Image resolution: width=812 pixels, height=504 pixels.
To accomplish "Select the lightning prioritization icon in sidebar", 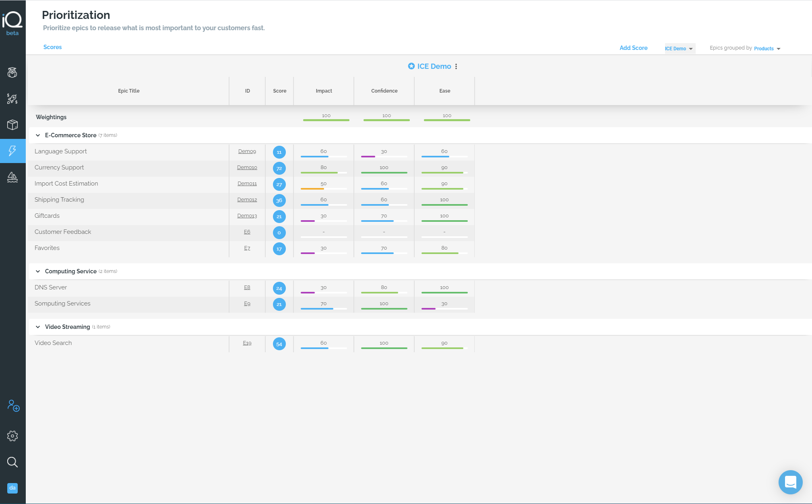I will [12, 151].
